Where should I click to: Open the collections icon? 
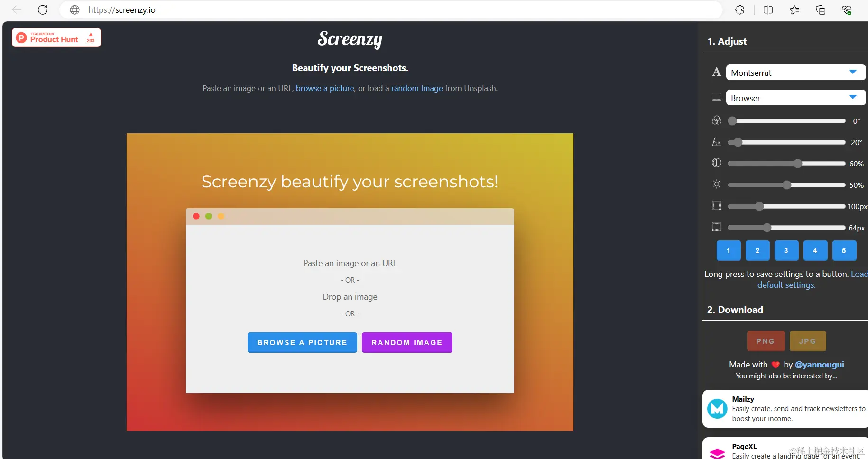[x=821, y=9]
